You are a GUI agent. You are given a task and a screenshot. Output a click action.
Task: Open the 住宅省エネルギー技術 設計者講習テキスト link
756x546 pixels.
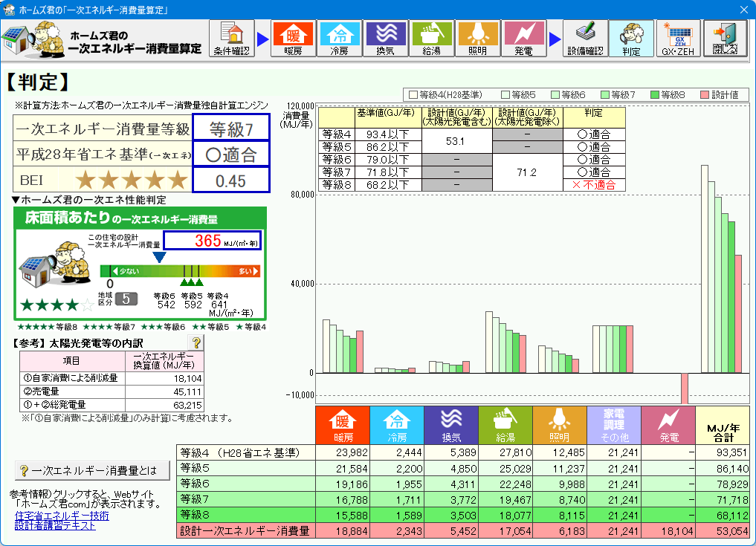pos(62,520)
